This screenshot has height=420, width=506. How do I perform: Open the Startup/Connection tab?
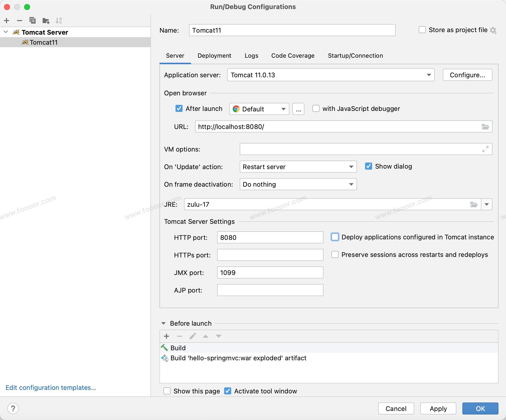tap(355, 56)
